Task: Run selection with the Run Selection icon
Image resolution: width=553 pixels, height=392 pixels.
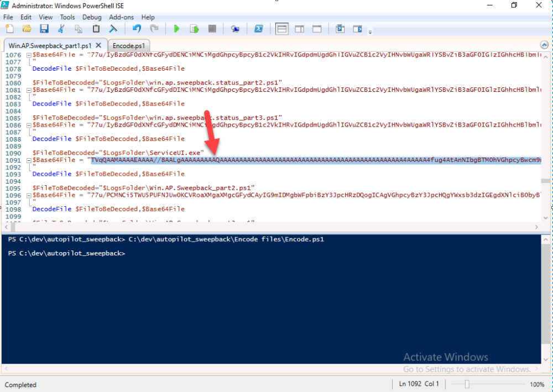Action: (x=194, y=29)
